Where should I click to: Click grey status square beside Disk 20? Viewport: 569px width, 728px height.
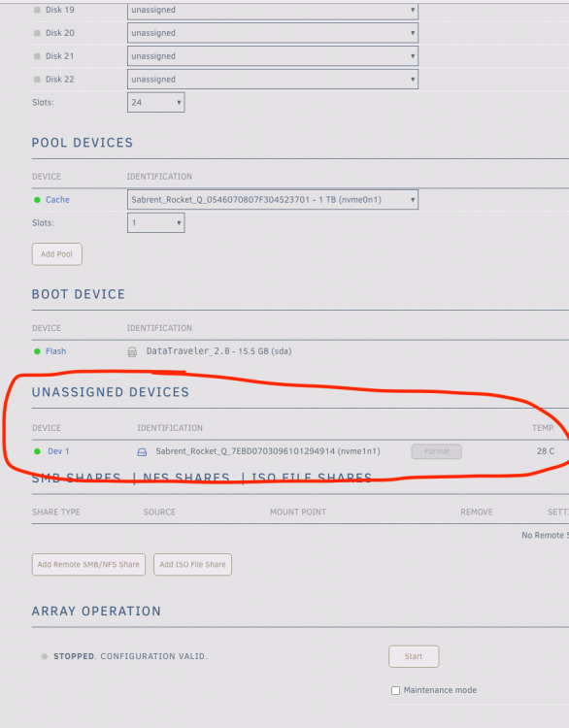click(37, 33)
